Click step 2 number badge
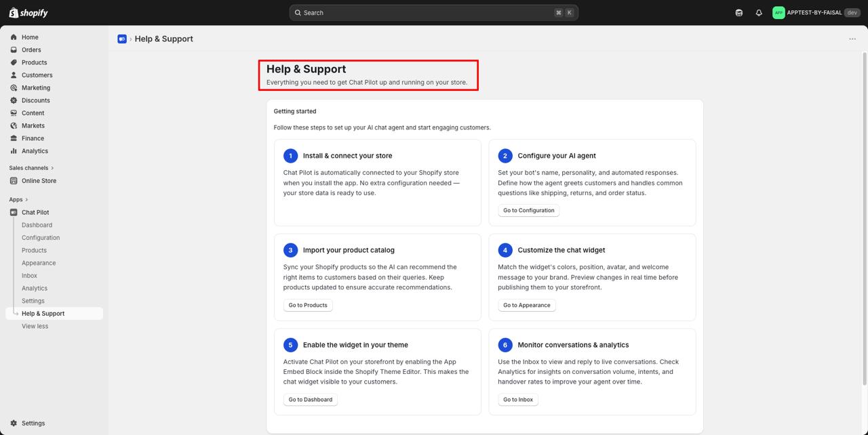This screenshot has width=868, height=435. pos(505,156)
